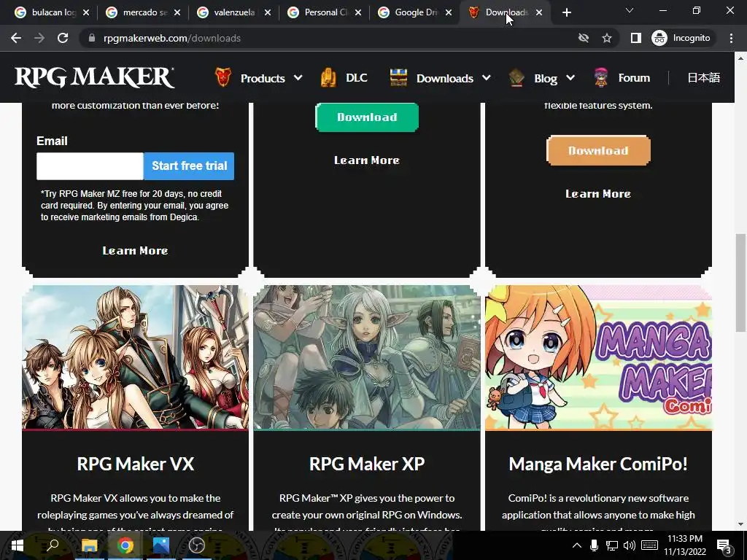The height and width of the screenshot is (560, 747).
Task: Show hidden system tray icons
Action: click(x=576, y=545)
